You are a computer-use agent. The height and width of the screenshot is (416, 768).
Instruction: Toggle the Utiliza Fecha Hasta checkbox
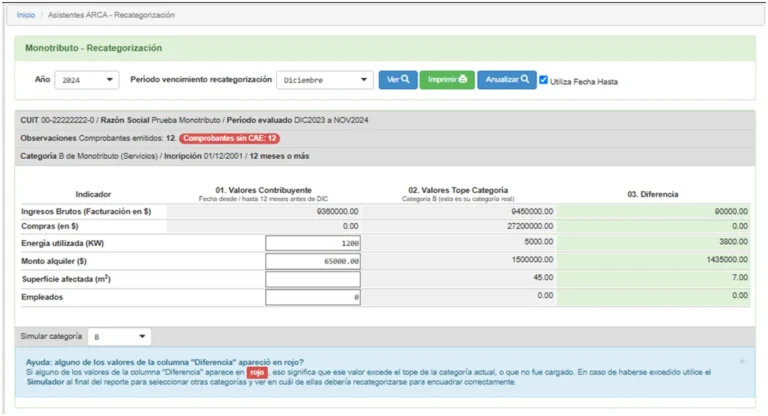pyautogui.click(x=544, y=80)
